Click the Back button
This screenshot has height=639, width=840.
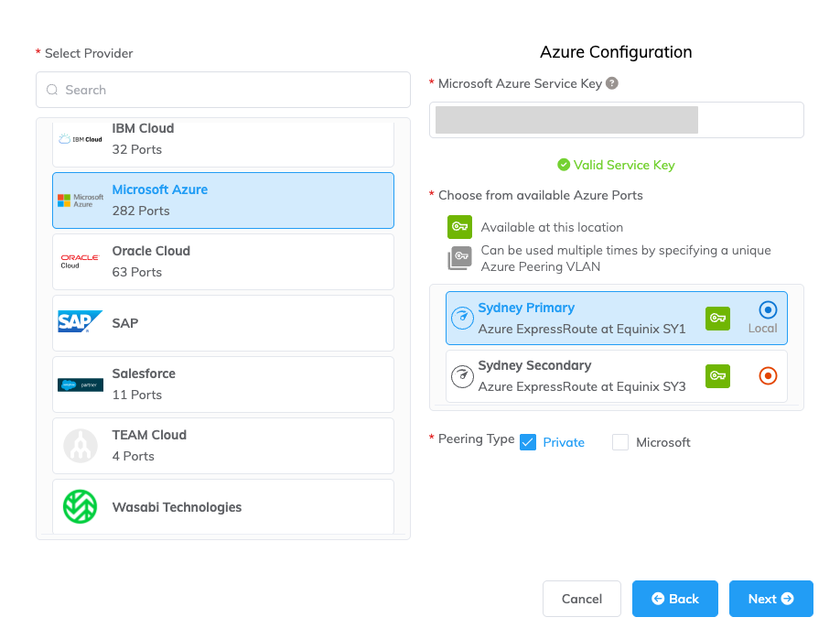[x=674, y=599]
